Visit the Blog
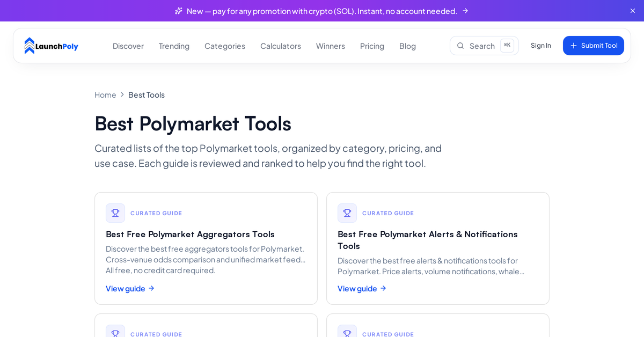This screenshot has width=644, height=337. 407,46
